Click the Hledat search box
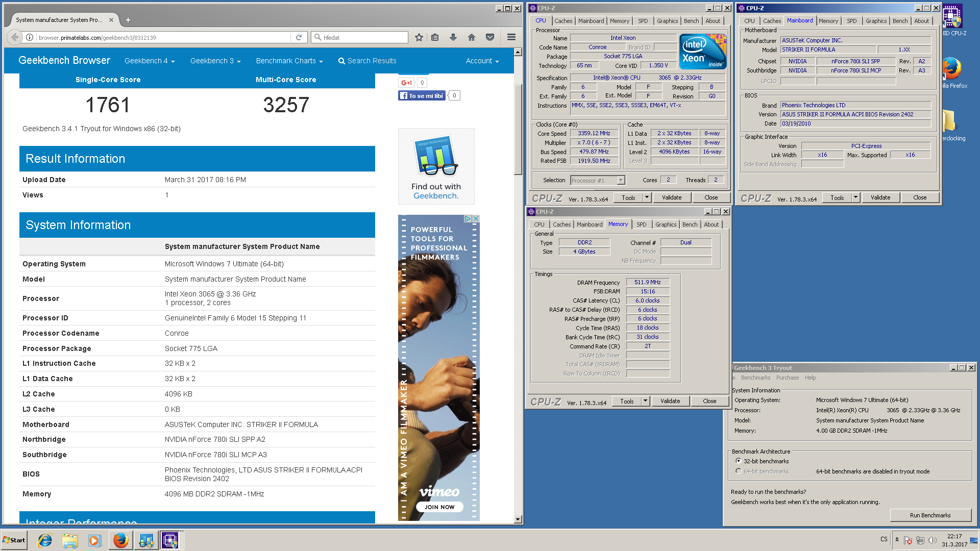The height and width of the screenshot is (551, 980). point(360,37)
